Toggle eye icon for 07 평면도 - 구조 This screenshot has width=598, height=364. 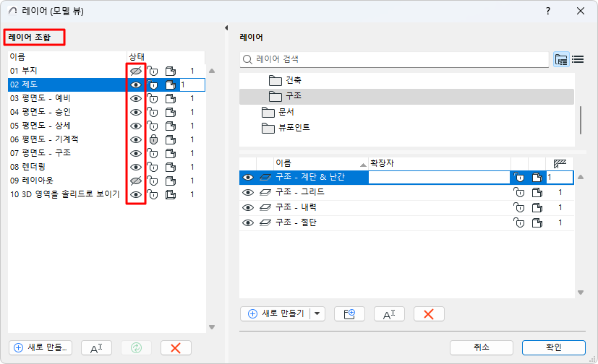[x=136, y=153]
